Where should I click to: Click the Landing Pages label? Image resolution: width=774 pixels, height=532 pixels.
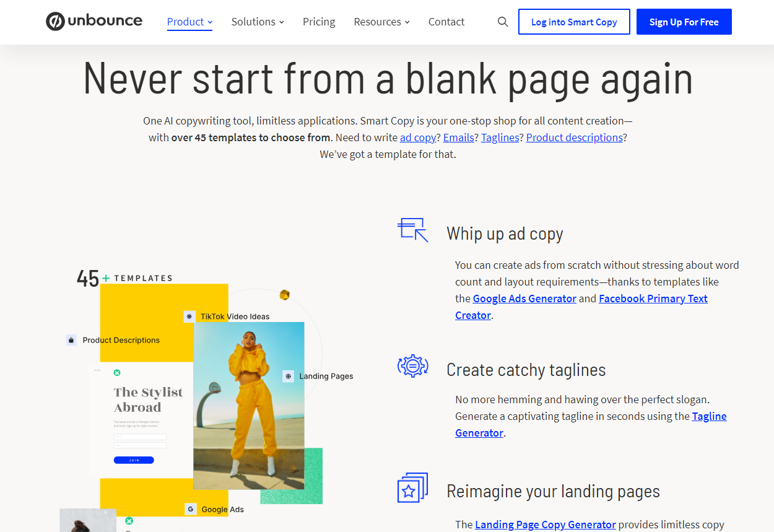click(326, 376)
